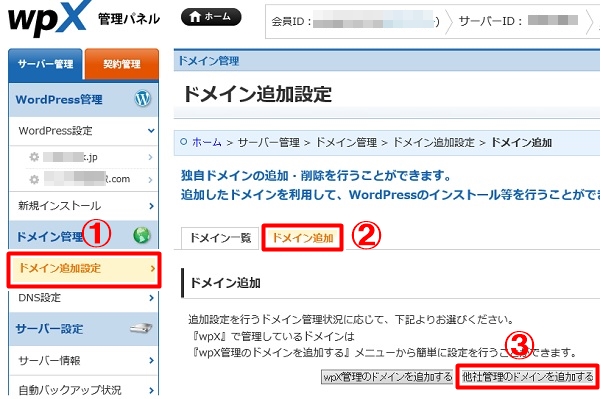
Task: Open 自動バックアップ状況 menu item
Action: [x=83, y=390]
